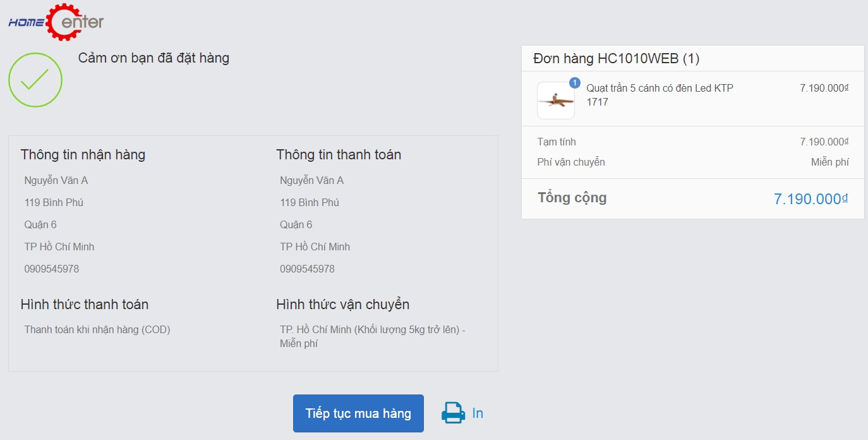Click the blue Tổng cộng total amount
Viewport: 868px width, 440px height.
point(811,199)
